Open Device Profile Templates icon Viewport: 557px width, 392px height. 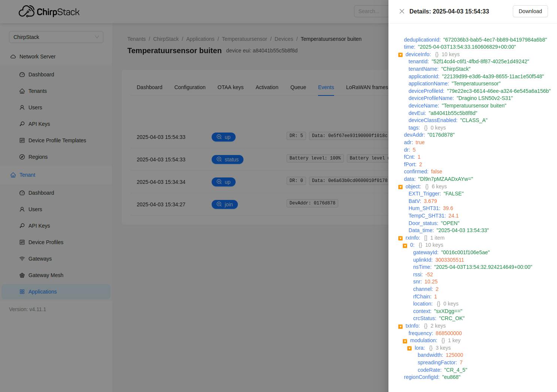click(x=22, y=140)
